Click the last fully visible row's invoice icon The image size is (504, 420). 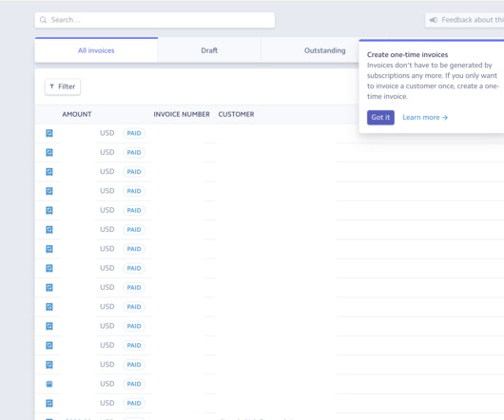pyautogui.click(x=49, y=403)
